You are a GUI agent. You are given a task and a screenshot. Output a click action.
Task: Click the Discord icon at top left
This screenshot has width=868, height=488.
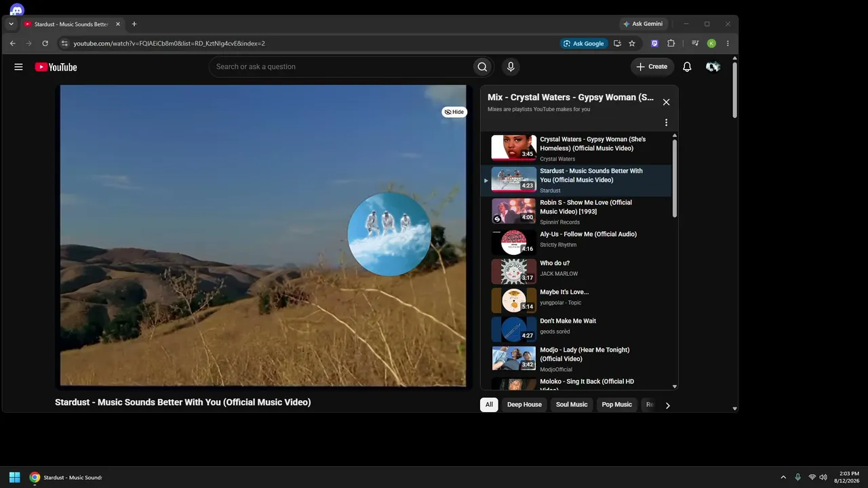17,9
